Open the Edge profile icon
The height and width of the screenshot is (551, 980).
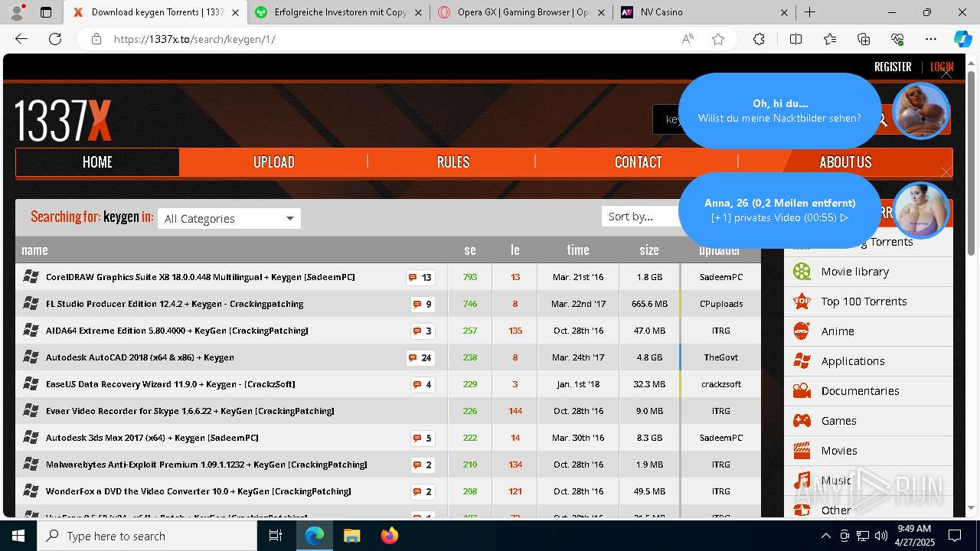pyautogui.click(x=17, y=11)
